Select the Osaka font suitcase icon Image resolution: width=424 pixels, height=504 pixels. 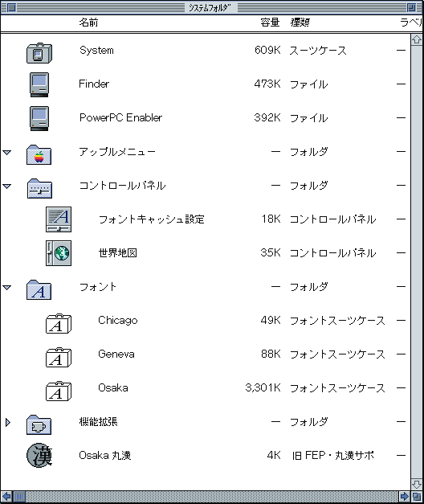point(59,391)
